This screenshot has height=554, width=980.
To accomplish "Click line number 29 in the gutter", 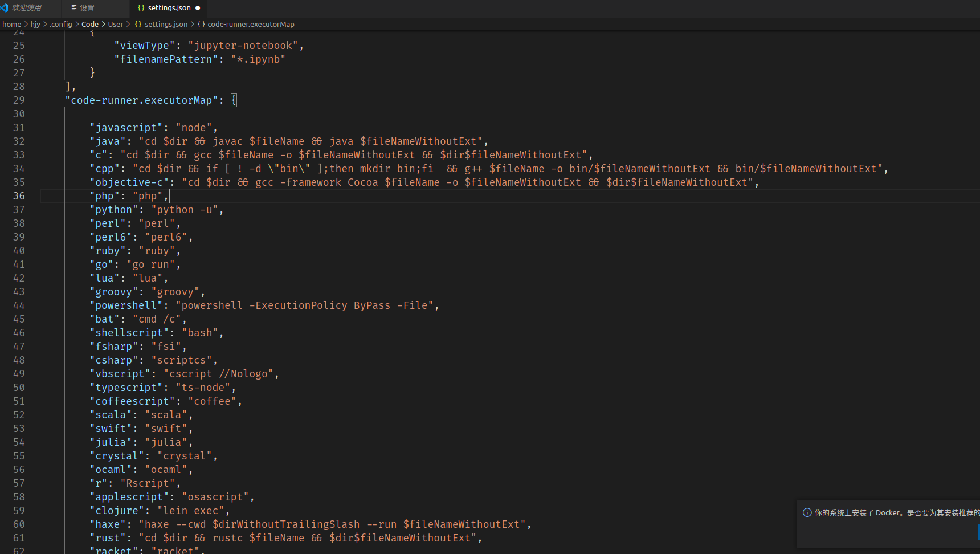I will point(19,100).
